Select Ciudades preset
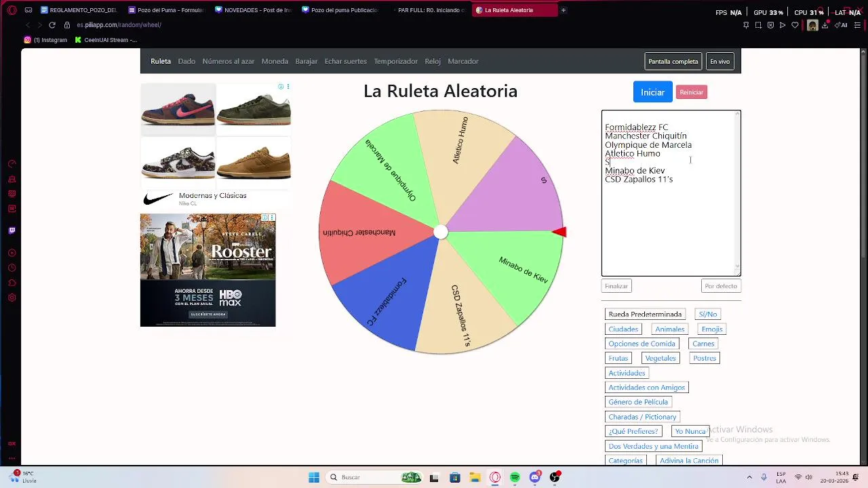 [623, 329]
